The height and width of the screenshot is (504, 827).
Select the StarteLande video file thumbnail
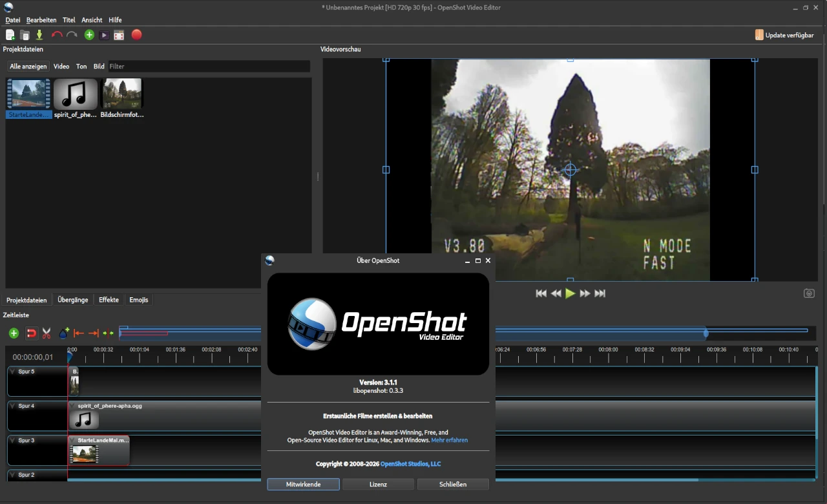29,94
